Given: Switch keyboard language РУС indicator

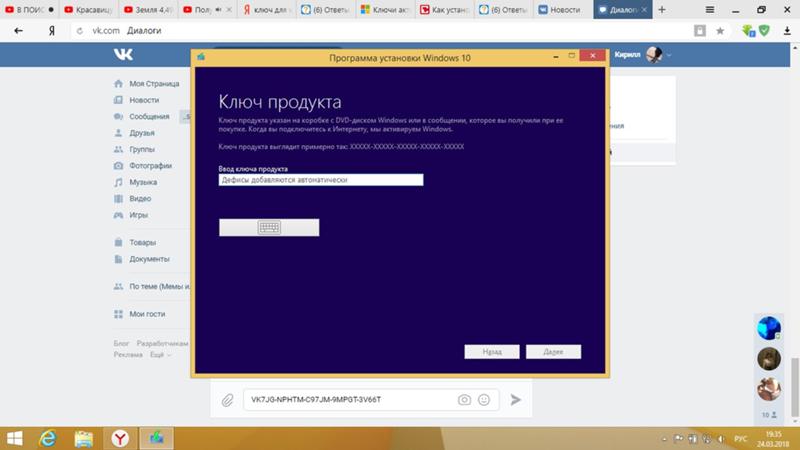Looking at the screenshot, I should pyautogui.click(x=740, y=439).
